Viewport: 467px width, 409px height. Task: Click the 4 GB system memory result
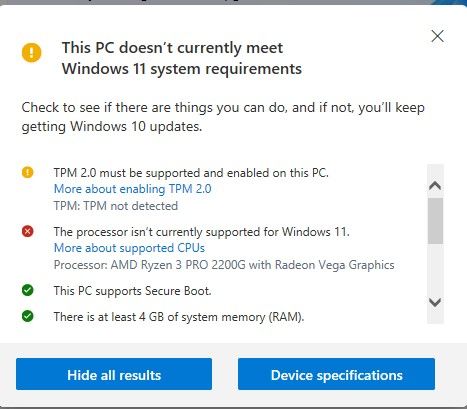pyautogui.click(x=179, y=317)
